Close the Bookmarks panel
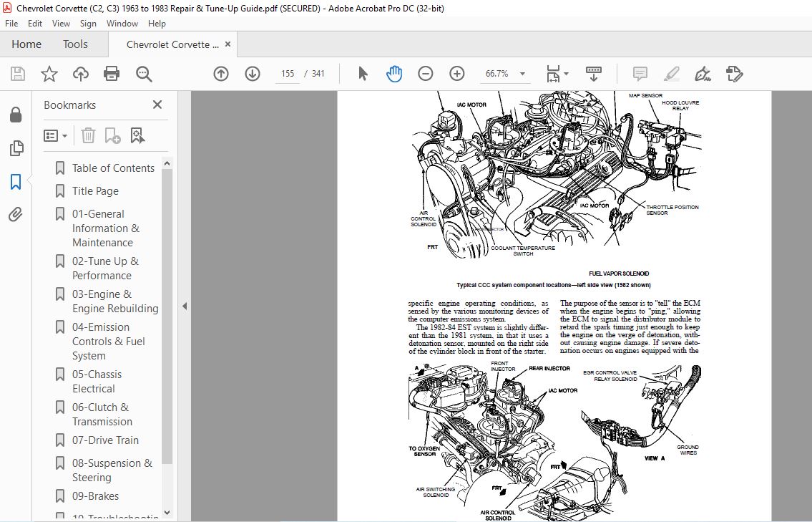 [157, 105]
